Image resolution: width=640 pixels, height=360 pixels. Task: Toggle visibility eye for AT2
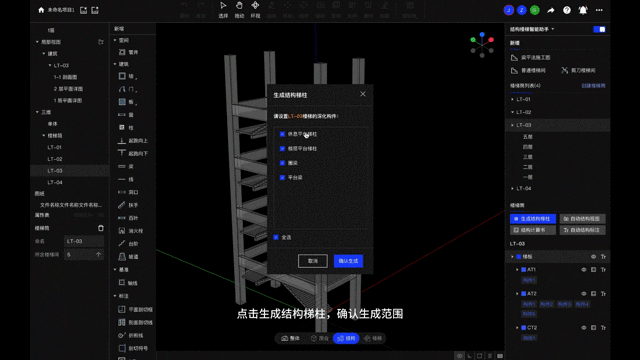584,294
